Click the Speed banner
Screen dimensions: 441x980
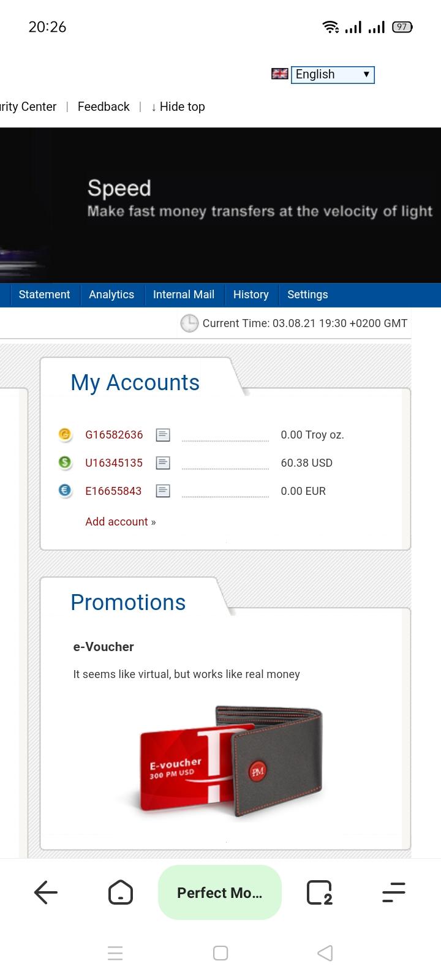(x=221, y=205)
